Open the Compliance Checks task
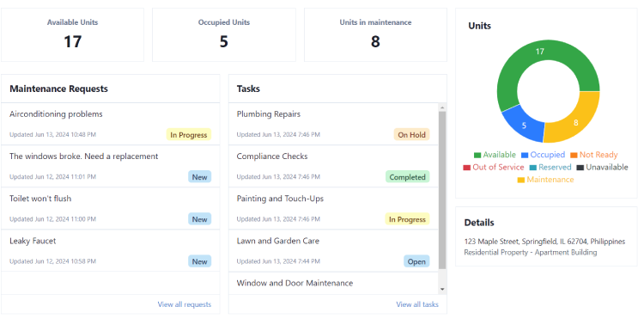Image resolution: width=644 pixels, height=331 pixels. click(x=333, y=166)
